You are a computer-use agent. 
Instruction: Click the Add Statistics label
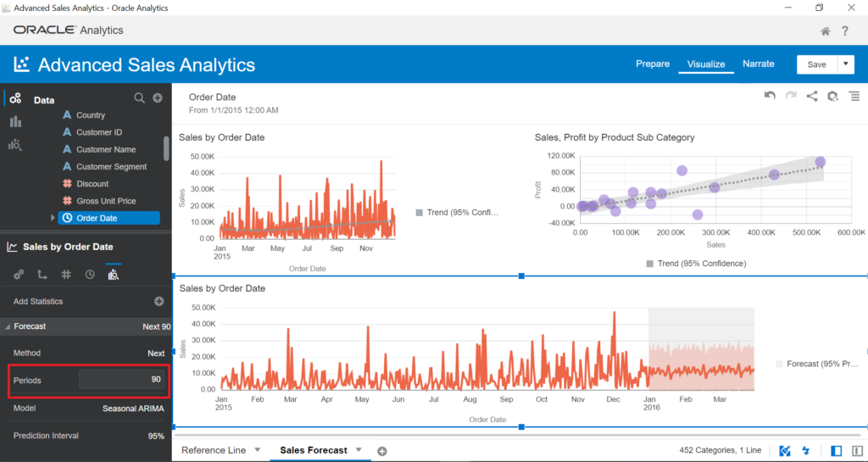pos(37,302)
